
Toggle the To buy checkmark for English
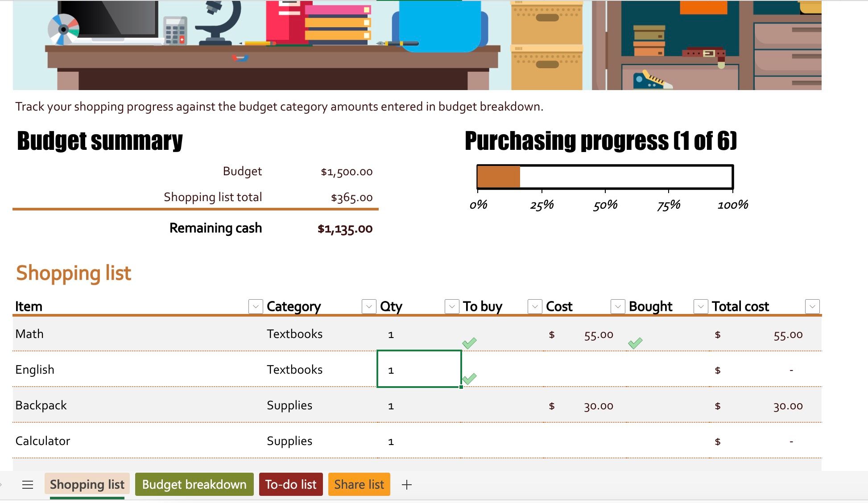click(x=470, y=379)
